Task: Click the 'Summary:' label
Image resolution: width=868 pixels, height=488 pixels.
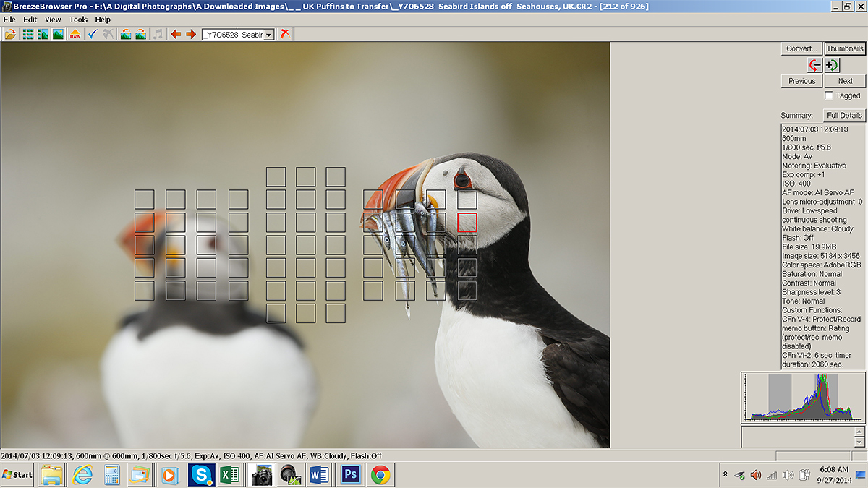Action: [796, 116]
